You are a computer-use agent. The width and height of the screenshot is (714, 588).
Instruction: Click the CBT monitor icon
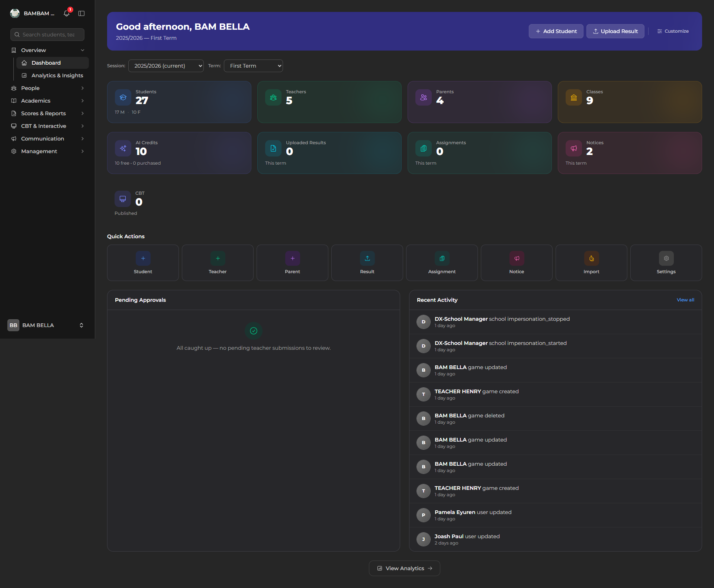click(123, 199)
